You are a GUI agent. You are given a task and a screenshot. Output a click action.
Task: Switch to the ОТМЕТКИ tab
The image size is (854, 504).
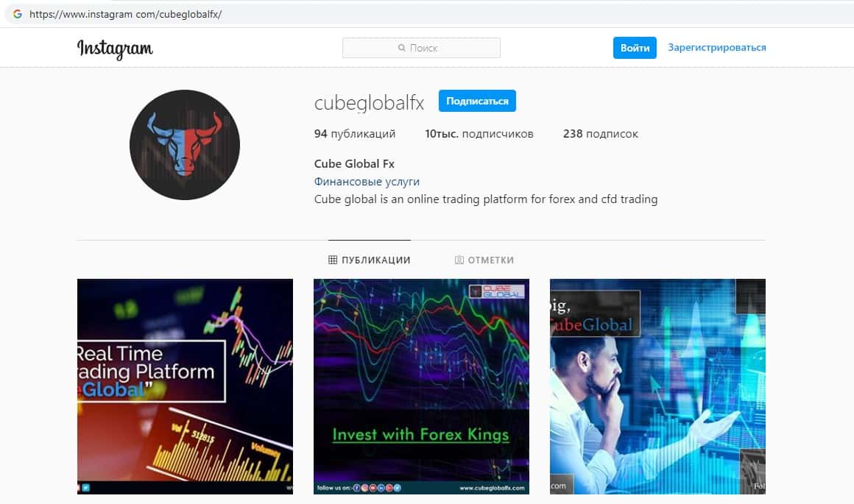(x=484, y=260)
